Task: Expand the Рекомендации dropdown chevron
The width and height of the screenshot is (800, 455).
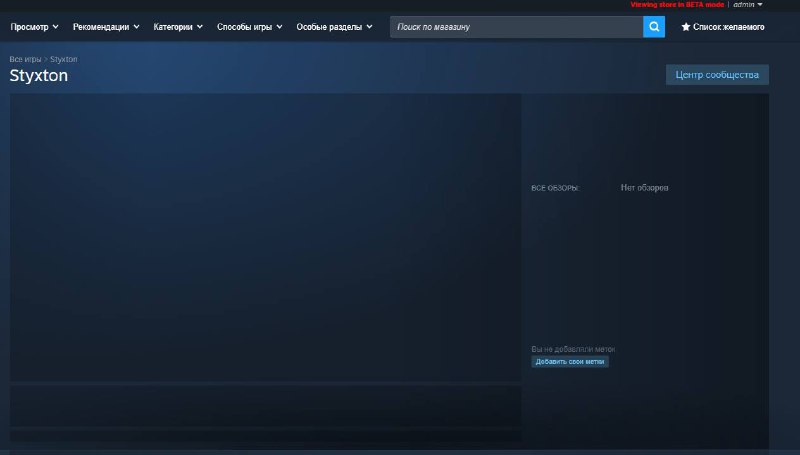Action: (136, 27)
